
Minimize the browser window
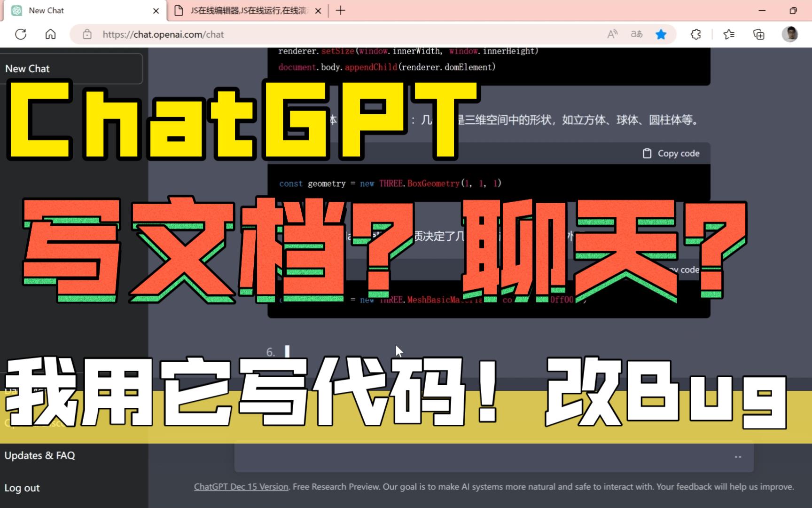click(762, 11)
